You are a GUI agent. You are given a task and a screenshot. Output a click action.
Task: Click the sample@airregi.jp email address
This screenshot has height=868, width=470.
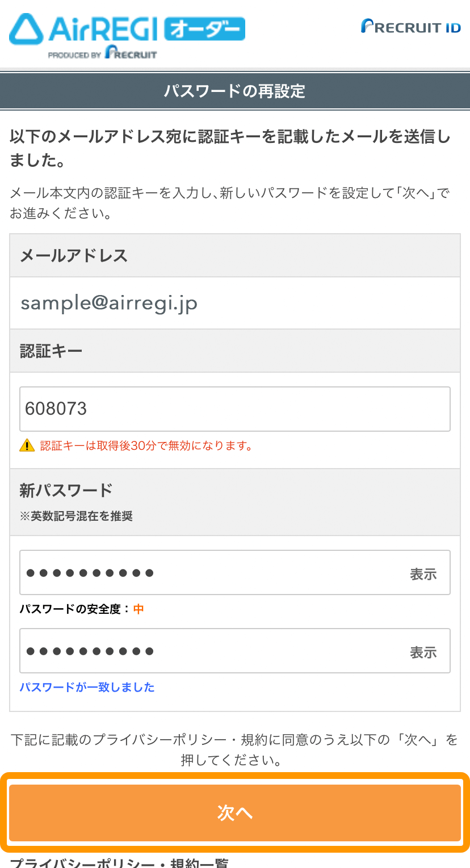[x=109, y=304]
